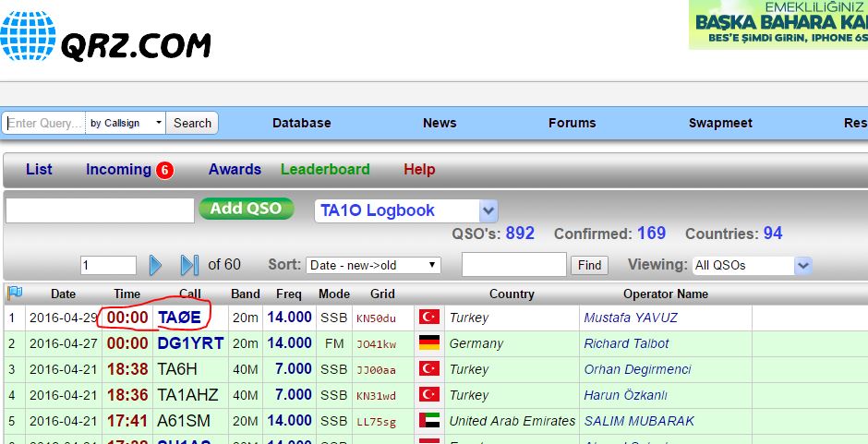Focus the Find text field
Screen dimensions: 868x444
click(x=513, y=265)
